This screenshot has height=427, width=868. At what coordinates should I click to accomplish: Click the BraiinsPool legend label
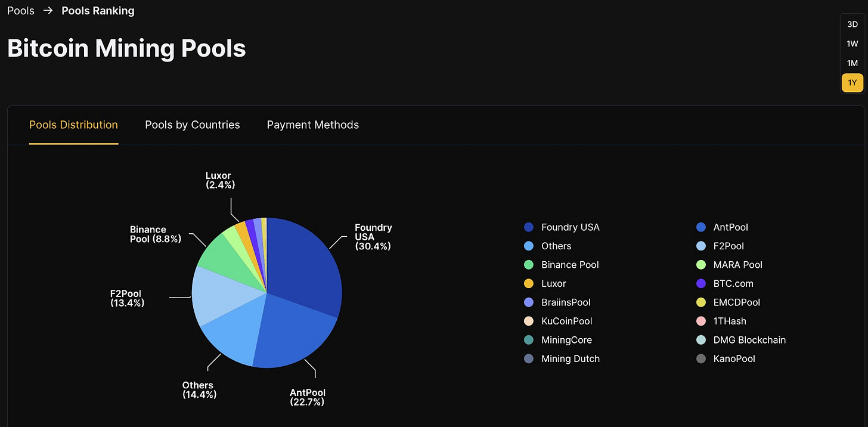pos(566,302)
